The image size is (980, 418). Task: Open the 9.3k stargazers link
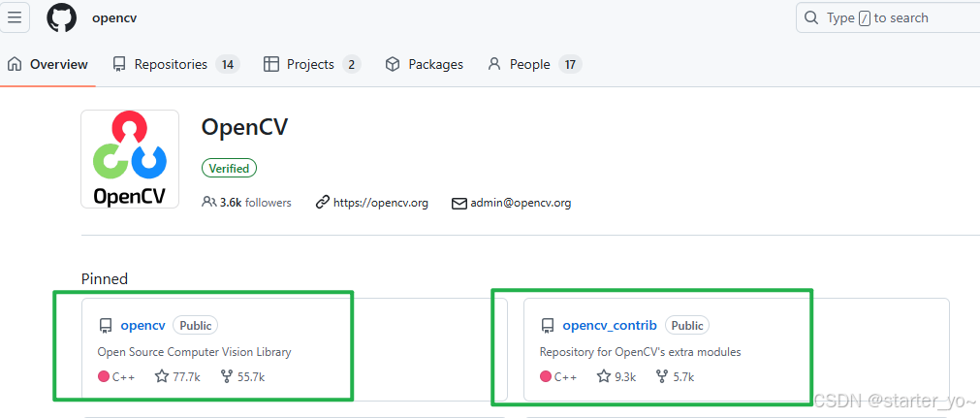click(616, 376)
